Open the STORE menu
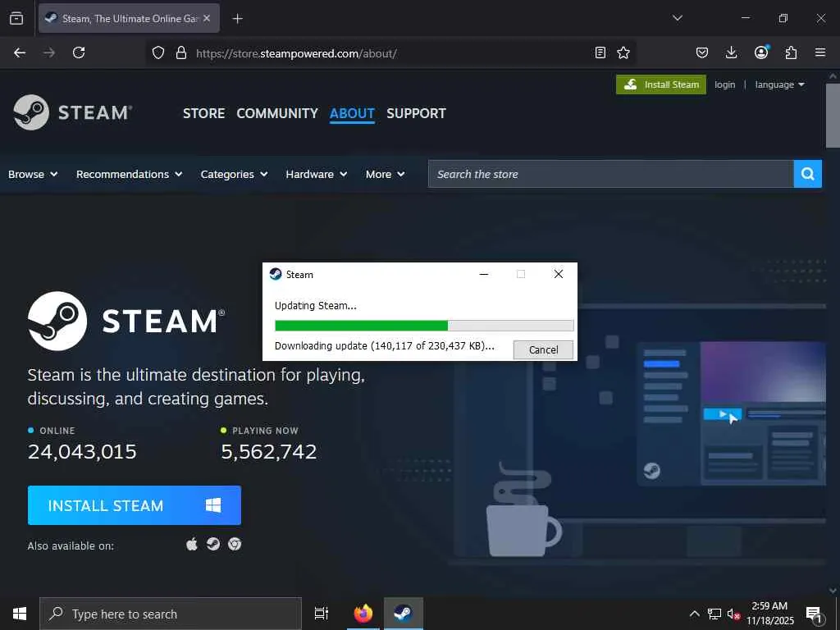840x630 pixels. [203, 113]
